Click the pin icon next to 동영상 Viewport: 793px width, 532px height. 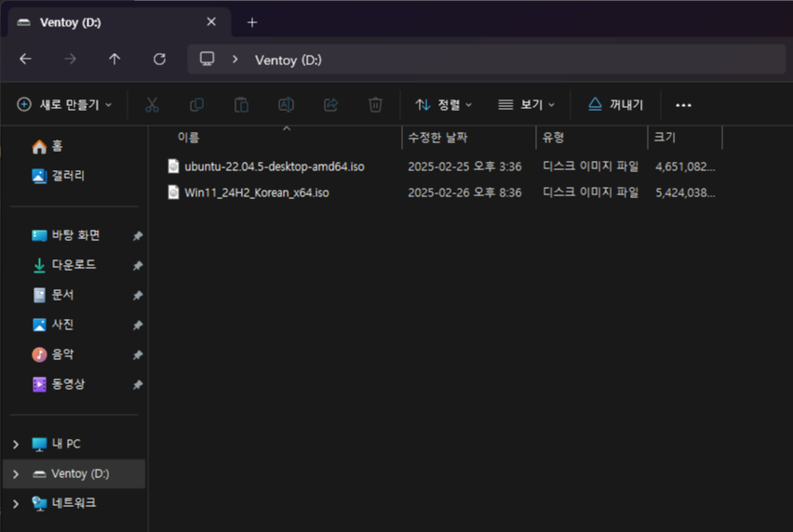[x=138, y=384]
